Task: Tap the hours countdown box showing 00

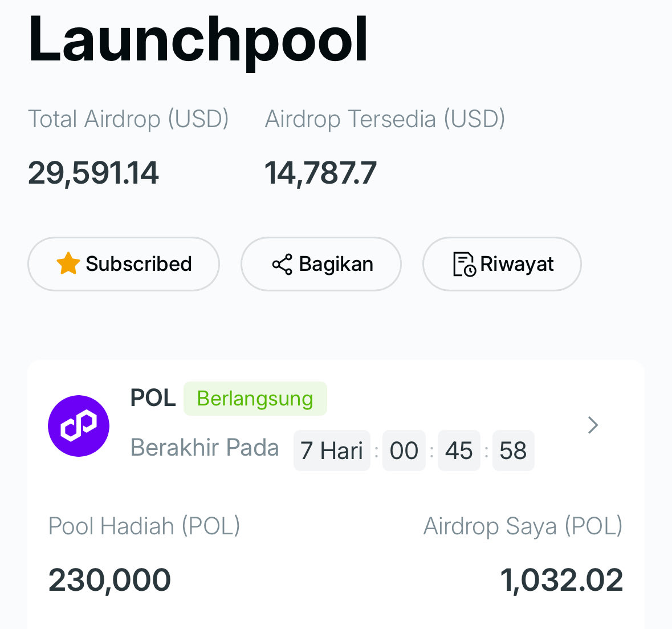Action: click(x=404, y=451)
